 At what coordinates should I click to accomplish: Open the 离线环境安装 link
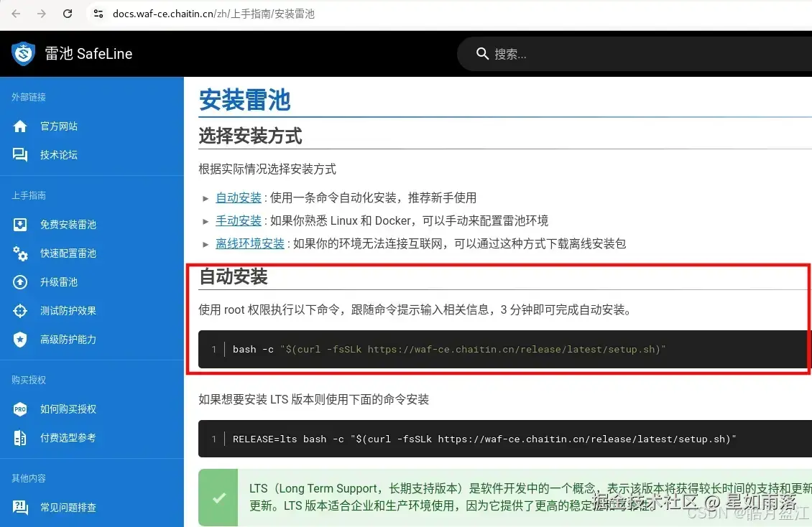pos(250,243)
